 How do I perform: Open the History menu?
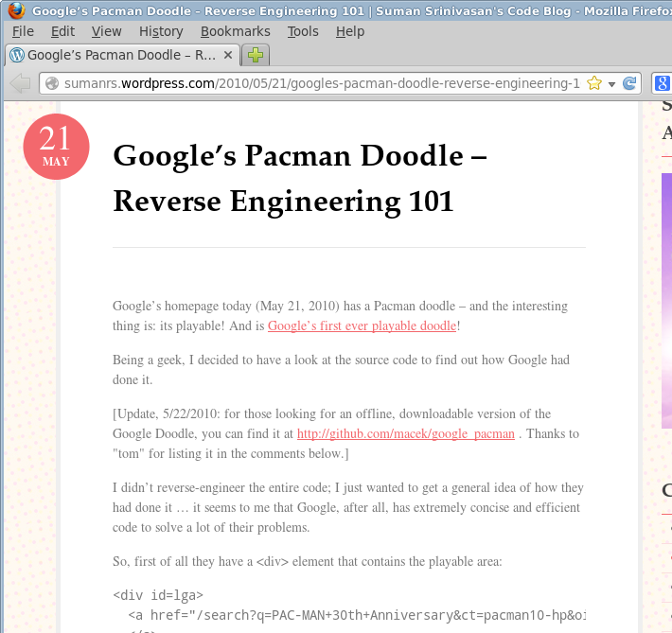(x=161, y=31)
